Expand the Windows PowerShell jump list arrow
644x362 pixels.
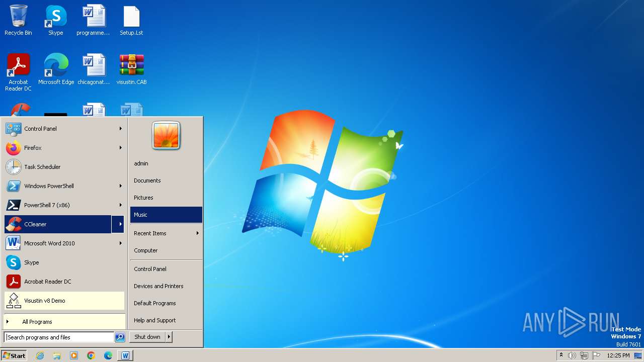pos(121,186)
